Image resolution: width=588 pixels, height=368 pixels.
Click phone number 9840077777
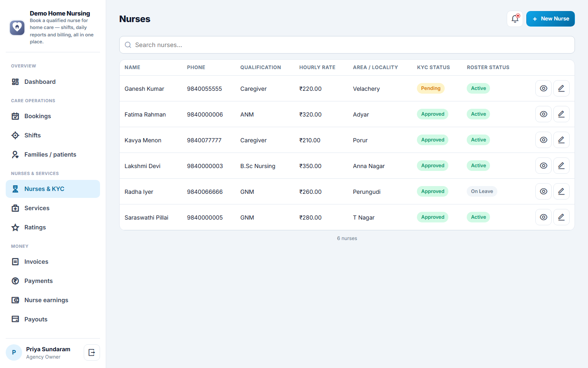(x=204, y=140)
